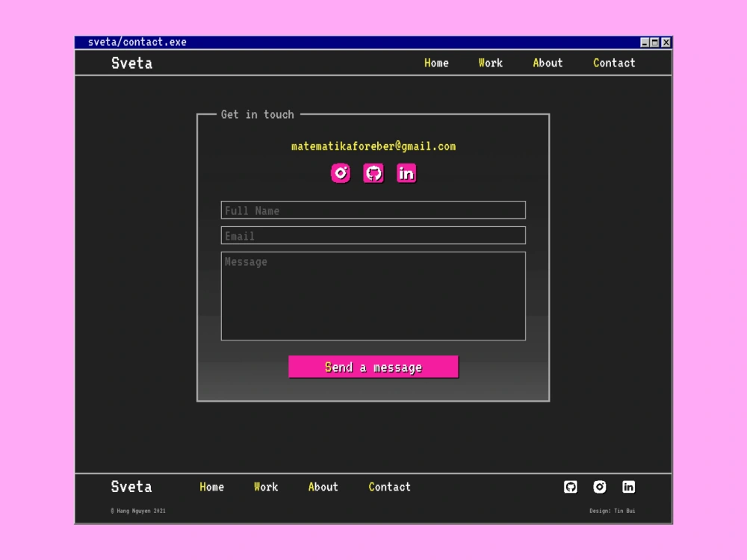Click the Send a message button
747x560 pixels.
click(373, 367)
